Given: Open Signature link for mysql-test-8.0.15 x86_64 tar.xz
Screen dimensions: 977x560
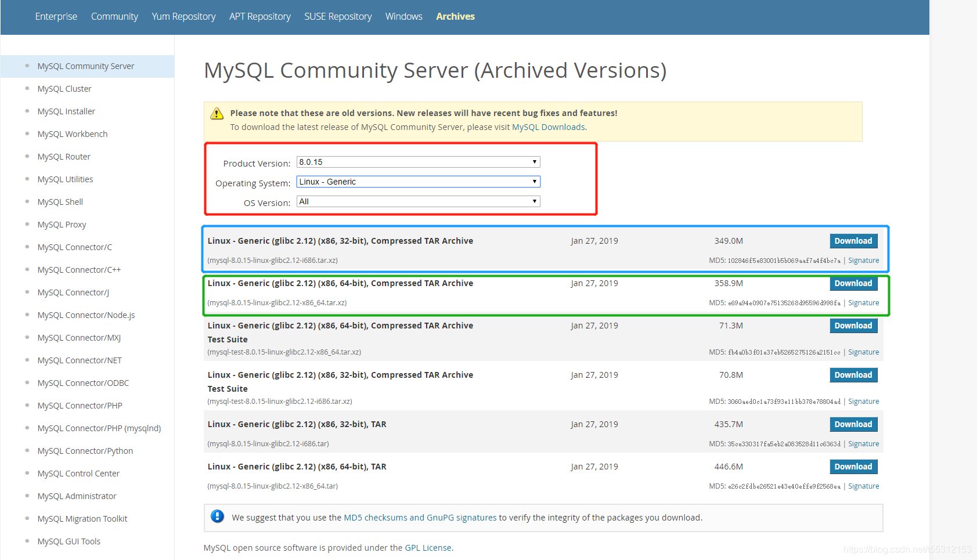Looking at the screenshot, I should click(x=863, y=352).
